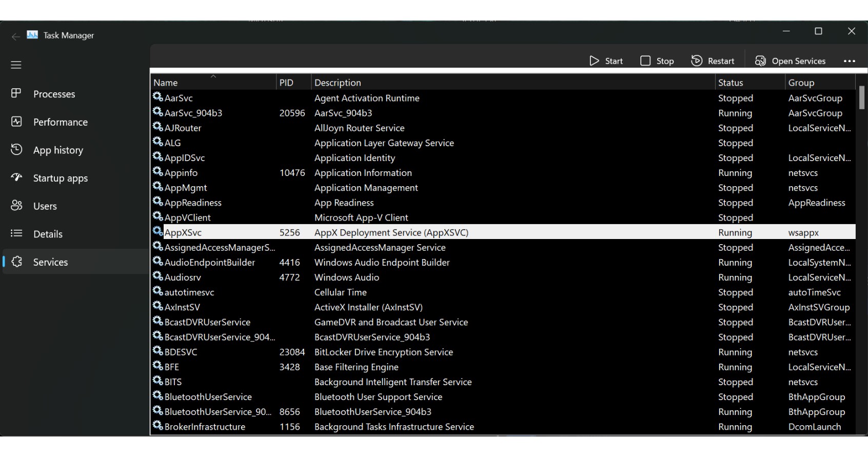The image size is (868, 457).
Task: Click gear icon of AppXSvc service
Action: pyautogui.click(x=158, y=231)
